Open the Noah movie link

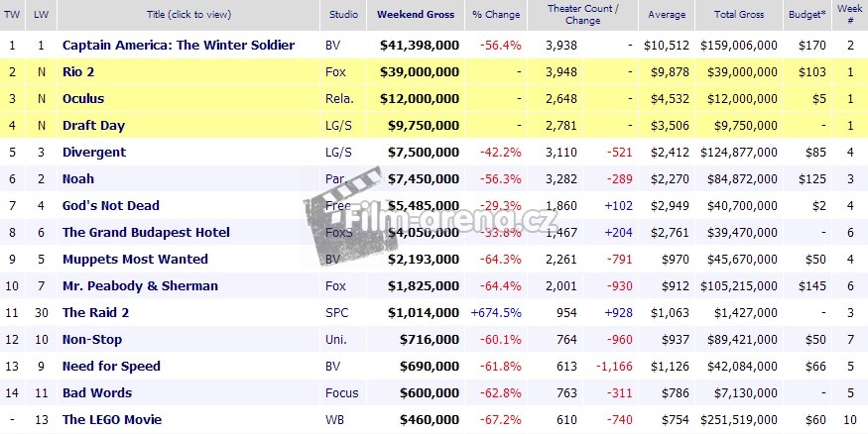click(x=78, y=179)
